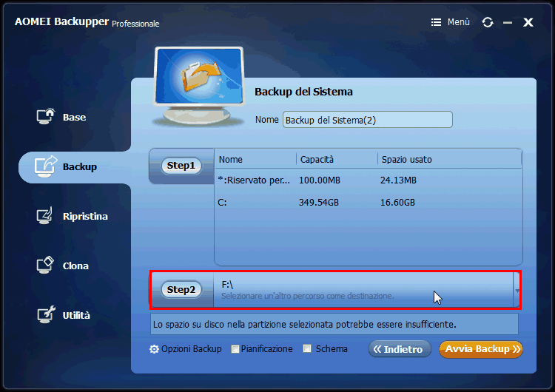Click the Nome text field
The image size is (555, 392).
point(367,120)
